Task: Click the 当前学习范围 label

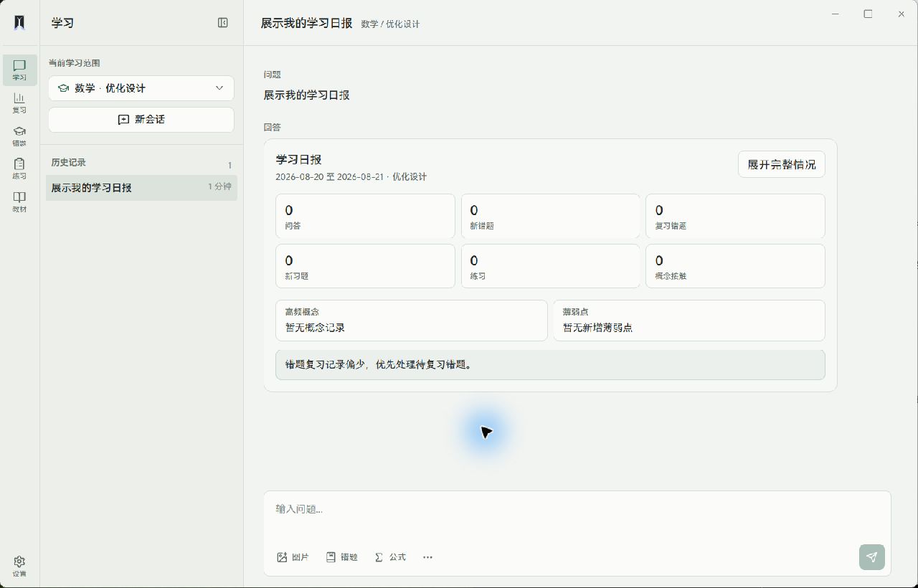Action: pyautogui.click(x=74, y=63)
